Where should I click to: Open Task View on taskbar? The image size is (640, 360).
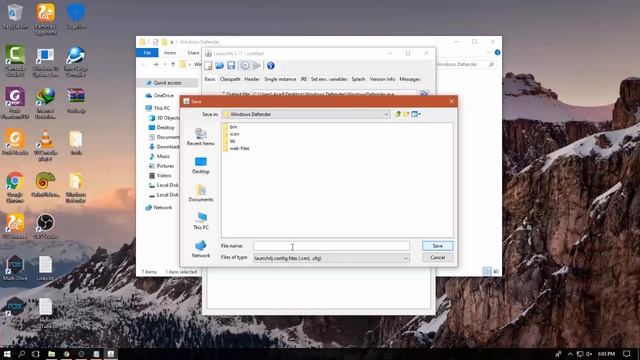(x=36, y=354)
